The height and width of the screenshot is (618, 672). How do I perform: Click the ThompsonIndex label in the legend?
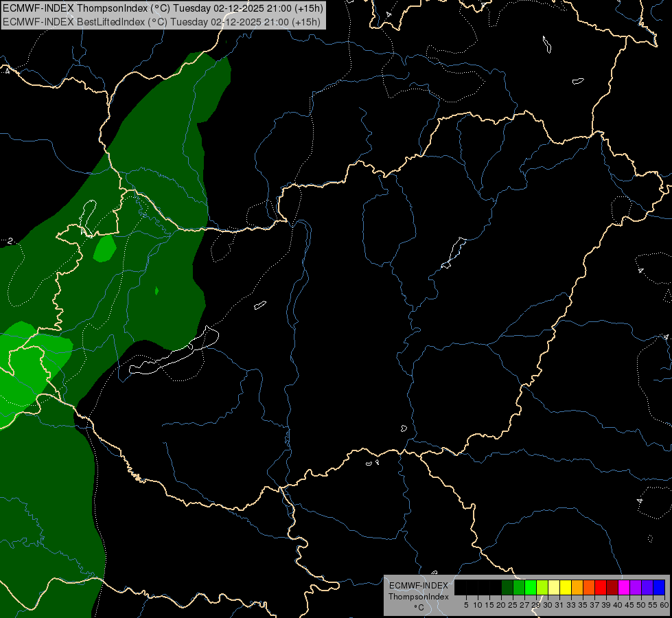(x=418, y=597)
